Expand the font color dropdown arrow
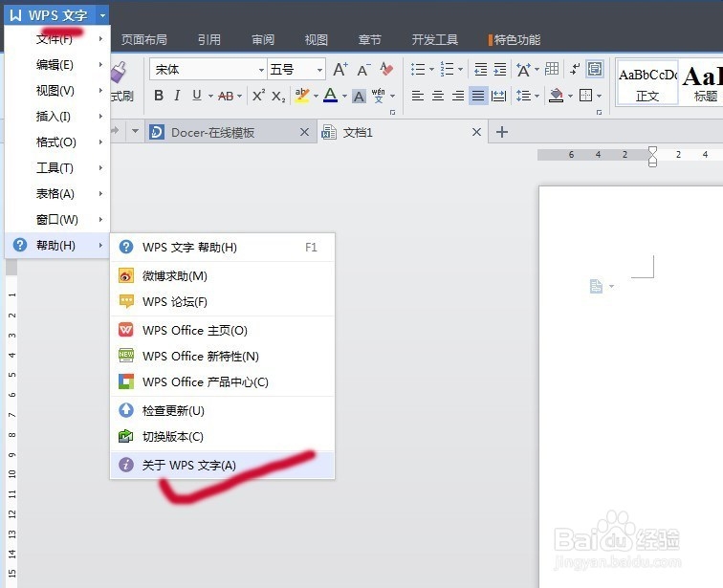Viewport: 723px width, 588px height. pyautogui.click(x=344, y=96)
